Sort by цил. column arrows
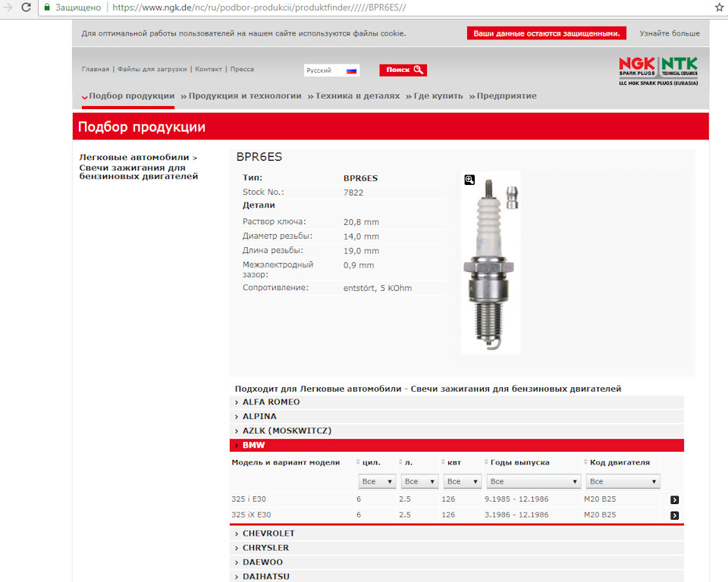This screenshot has height=582, width=728. (x=358, y=462)
